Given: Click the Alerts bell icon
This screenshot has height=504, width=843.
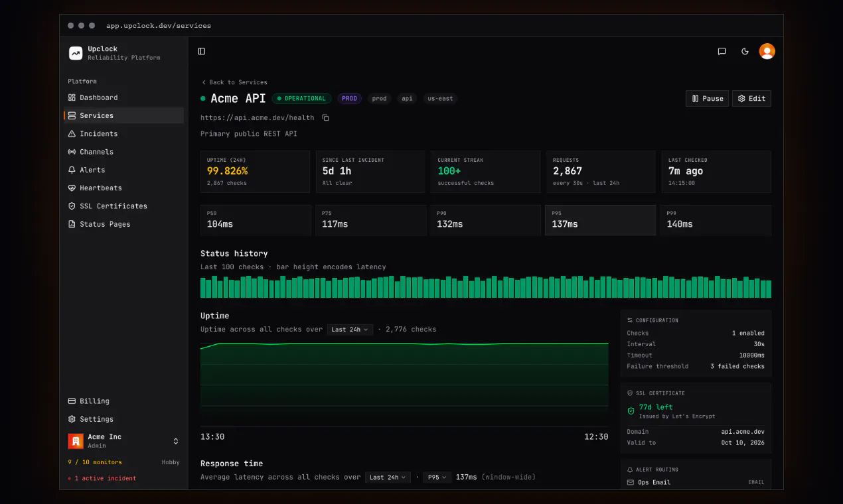Looking at the screenshot, I should (72, 170).
